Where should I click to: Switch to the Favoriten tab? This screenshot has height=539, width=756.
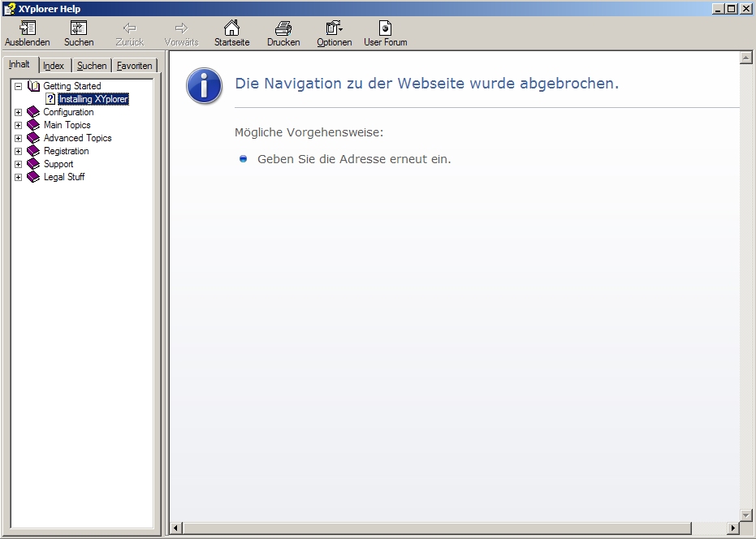[x=133, y=65]
